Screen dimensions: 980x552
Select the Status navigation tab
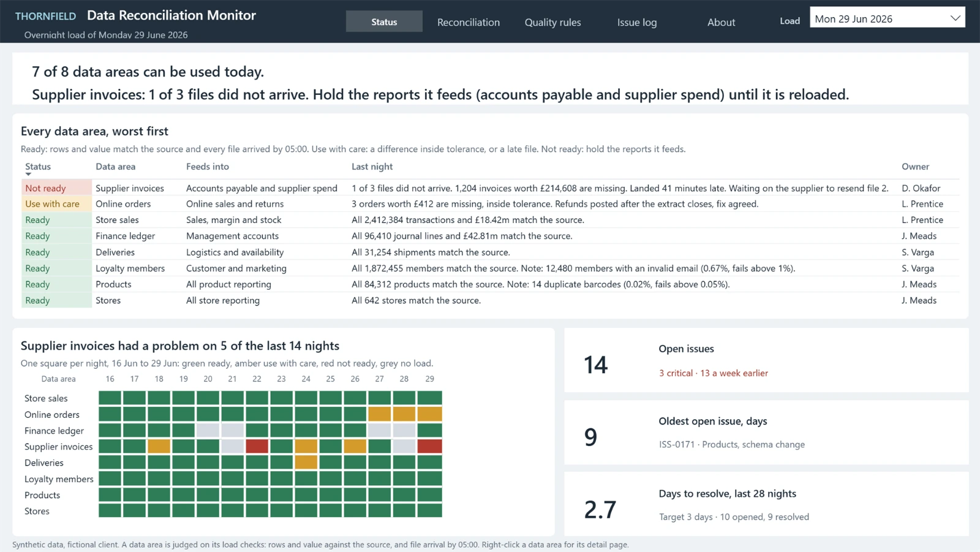point(384,21)
